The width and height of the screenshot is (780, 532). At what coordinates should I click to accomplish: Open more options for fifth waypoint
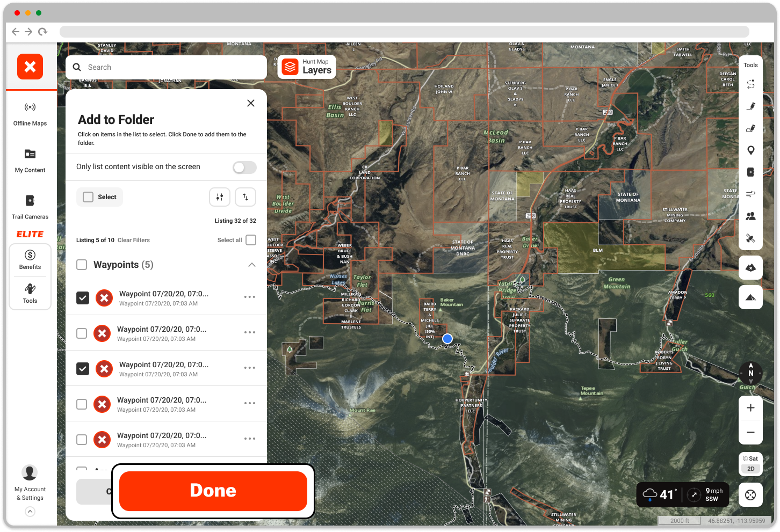(x=250, y=439)
